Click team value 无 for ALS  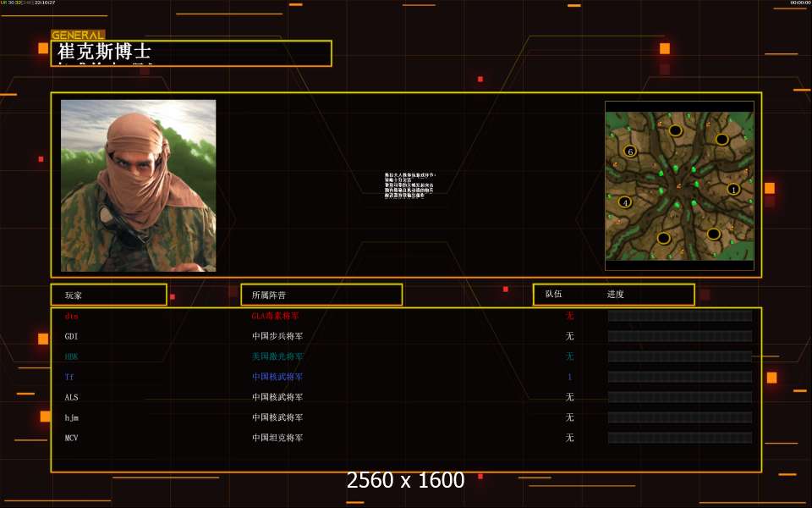(x=569, y=397)
